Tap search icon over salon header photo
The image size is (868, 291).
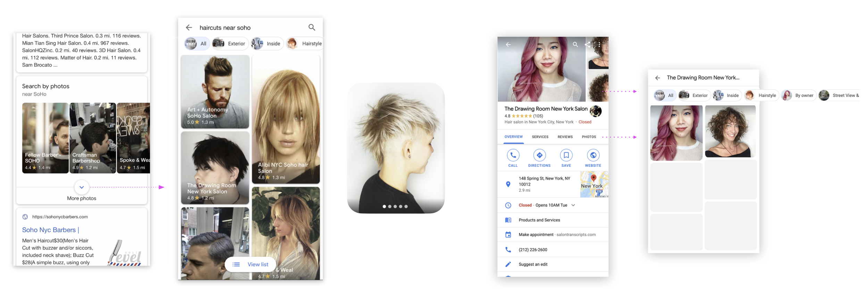[x=575, y=45]
